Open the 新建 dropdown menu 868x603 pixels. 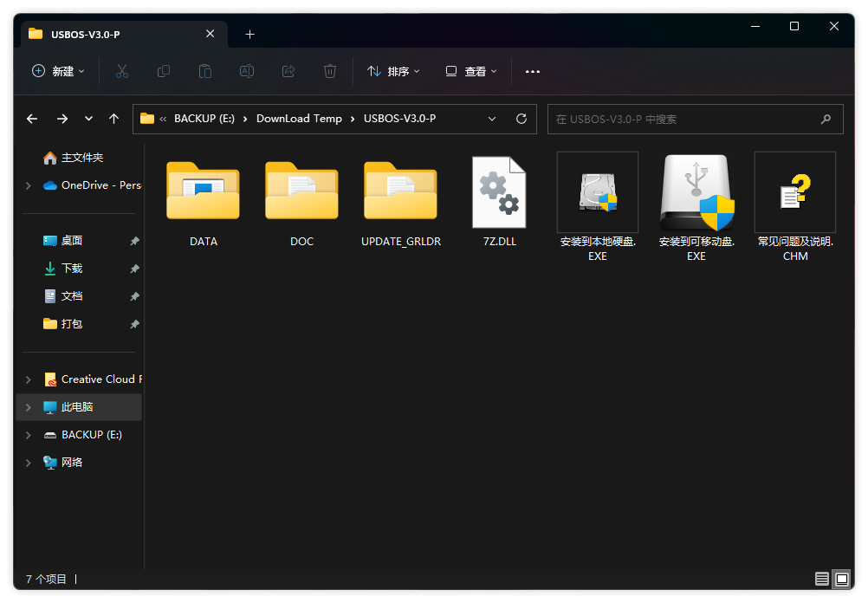click(x=58, y=71)
